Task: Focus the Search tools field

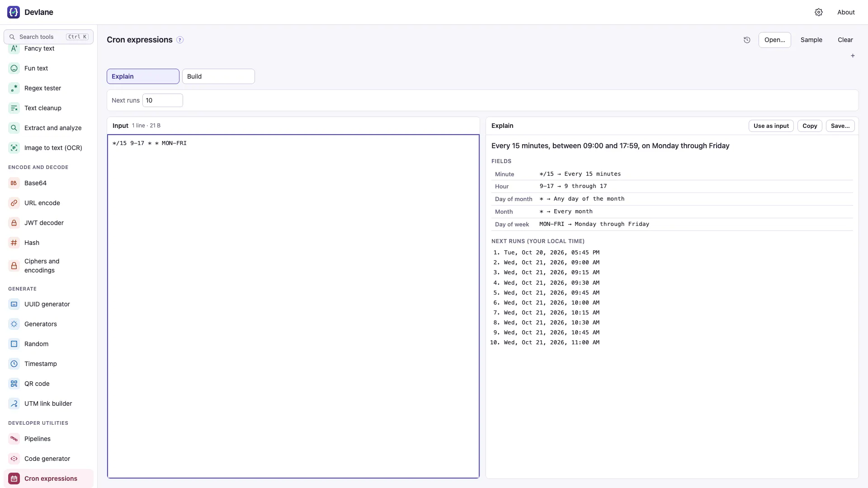Action: (48, 37)
